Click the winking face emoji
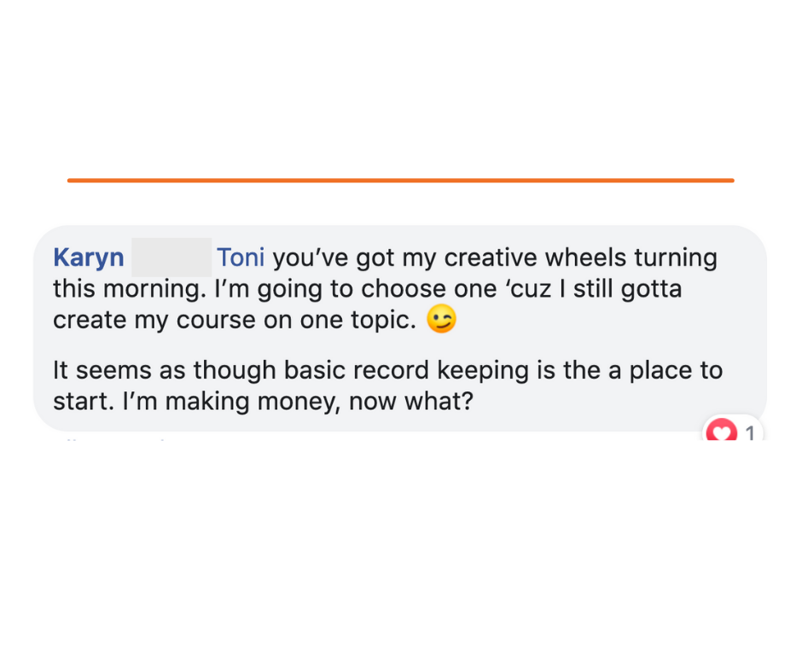 [441, 319]
